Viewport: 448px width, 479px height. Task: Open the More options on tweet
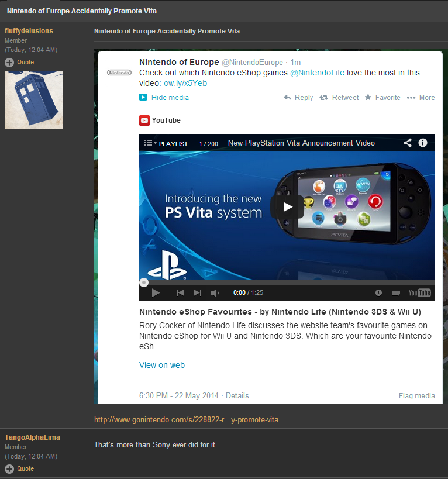pyautogui.click(x=421, y=98)
